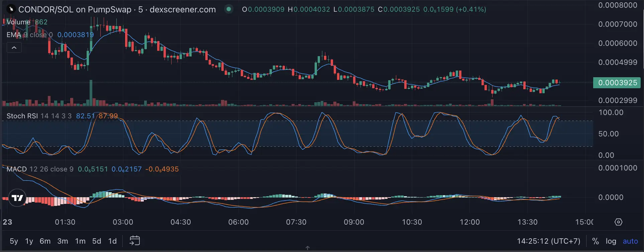Click the current price label 0.0003925
The image size is (644, 252).
coord(618,83)
